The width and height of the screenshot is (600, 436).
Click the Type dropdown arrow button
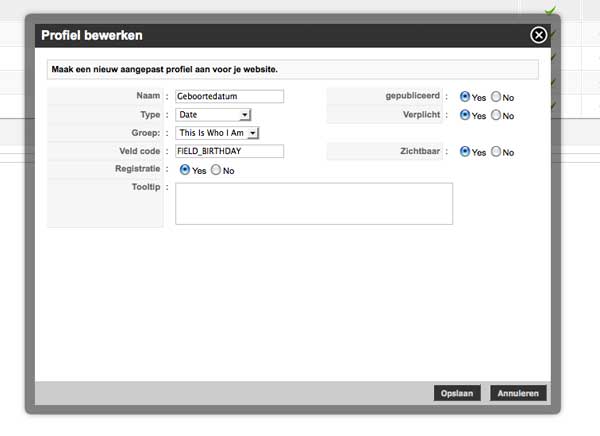coord(245,115)
